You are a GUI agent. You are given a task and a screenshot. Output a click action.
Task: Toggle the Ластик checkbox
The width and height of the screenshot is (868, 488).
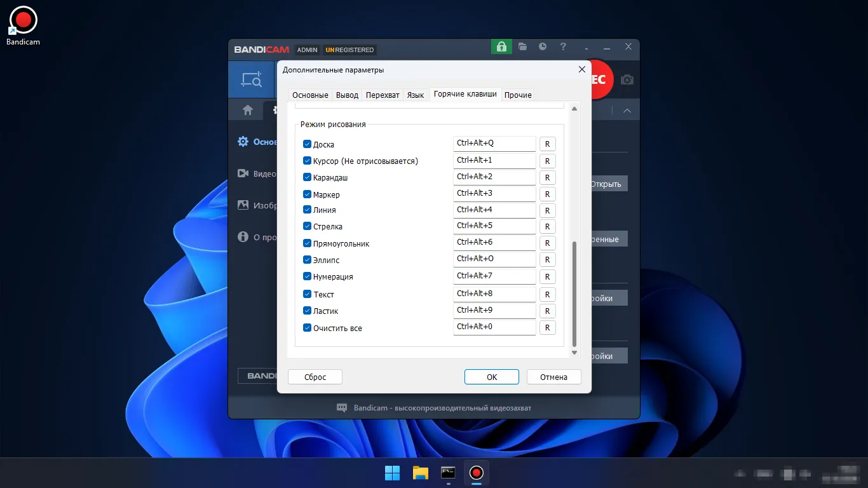pos(307,311)
